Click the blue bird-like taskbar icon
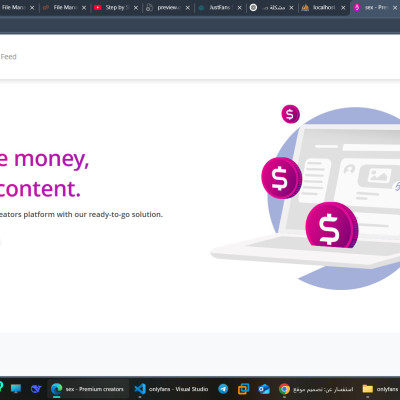400x400 pixels. [x=36, y=389]
